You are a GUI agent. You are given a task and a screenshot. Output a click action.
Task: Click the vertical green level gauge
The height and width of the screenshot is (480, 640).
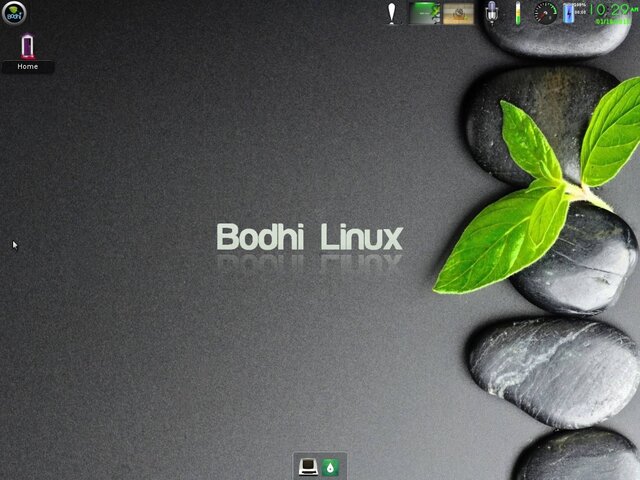(518, 13)
